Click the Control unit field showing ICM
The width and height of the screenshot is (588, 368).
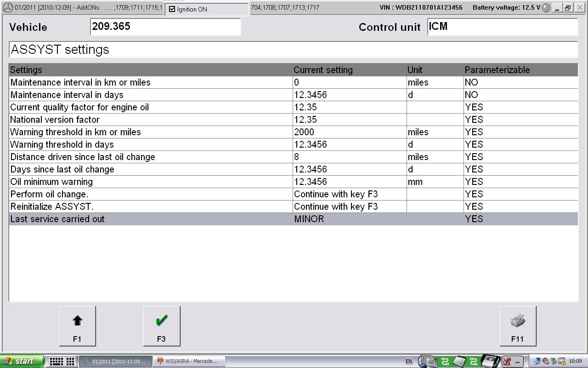coord(502,27)
